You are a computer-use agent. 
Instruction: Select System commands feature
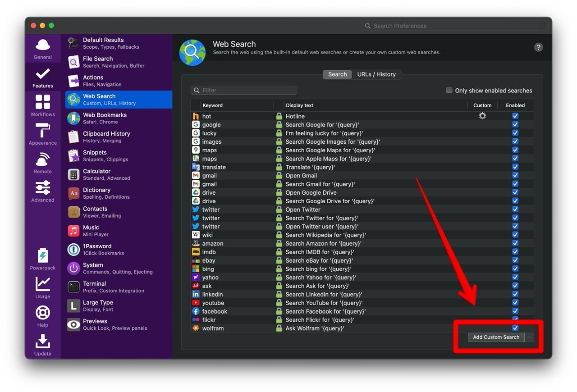(119, 269)
